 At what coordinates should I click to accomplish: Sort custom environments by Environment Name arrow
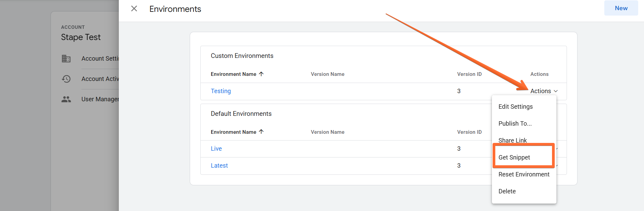261,74
